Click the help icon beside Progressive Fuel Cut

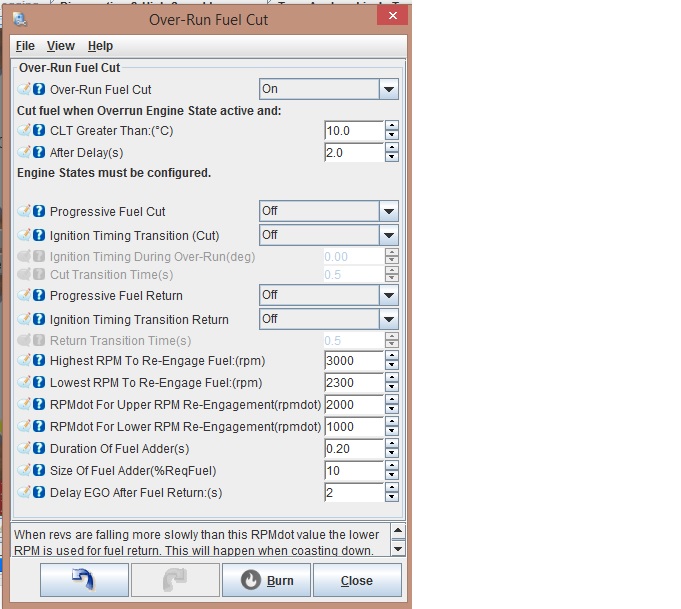[x=39, y=211]
